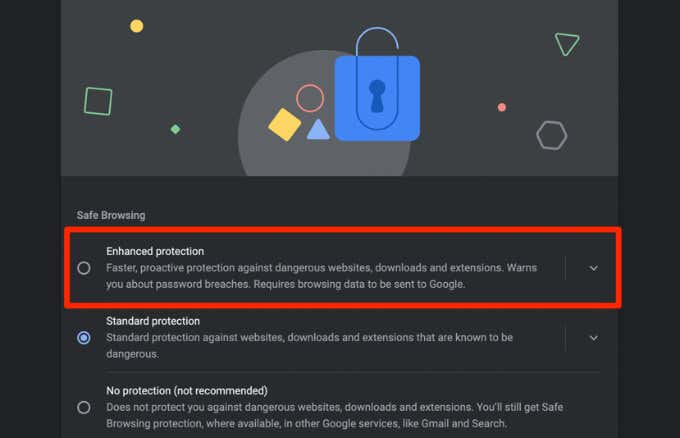The height and width of the screenshot is (438, 680).
Task: Click the No protection (not recommended) title
Action: coord(186,390)
